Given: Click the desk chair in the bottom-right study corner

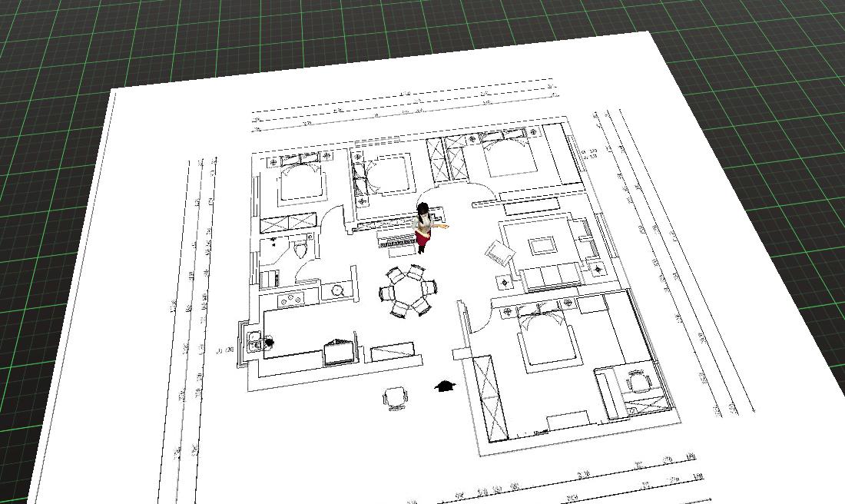Looking at the screenshot, I should (x=638, y=380).
